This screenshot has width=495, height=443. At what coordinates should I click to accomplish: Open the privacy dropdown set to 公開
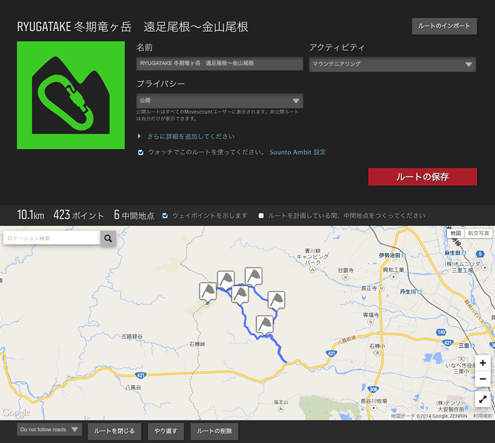220,101
